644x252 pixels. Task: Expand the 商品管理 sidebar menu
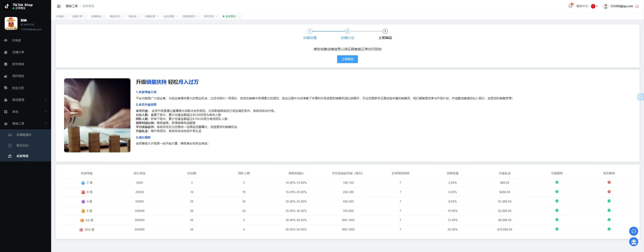pyautogui.click(x=25, y=100)
